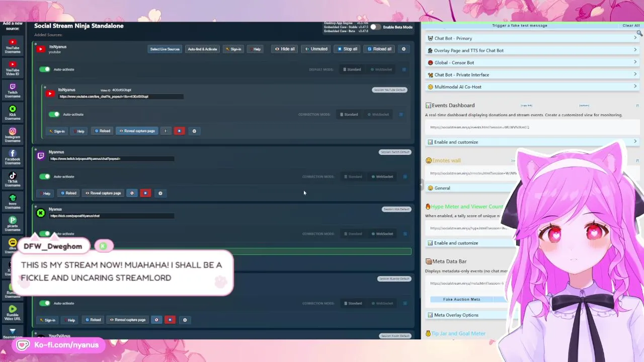The width and height of the screenshot is (644, 362).
Task: Expand Meta Overlay Options section
Action: point(465,315)
